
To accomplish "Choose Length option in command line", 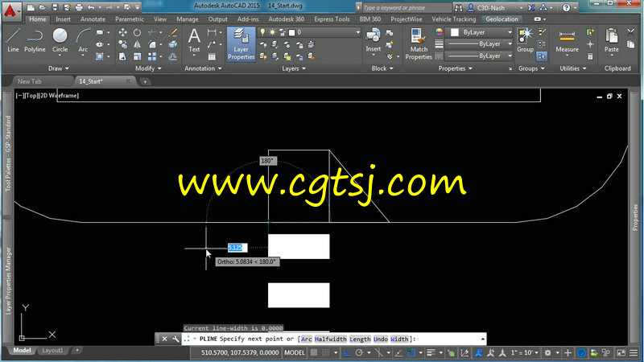I will coord(360,339).
